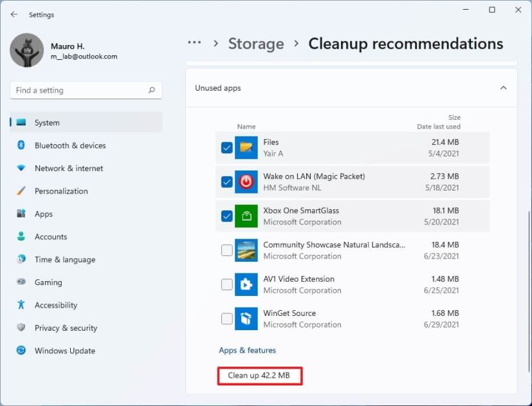Viewport: 532px width, 406px height.
Task: Open Windows Update settings
Action: coord(64,351)
